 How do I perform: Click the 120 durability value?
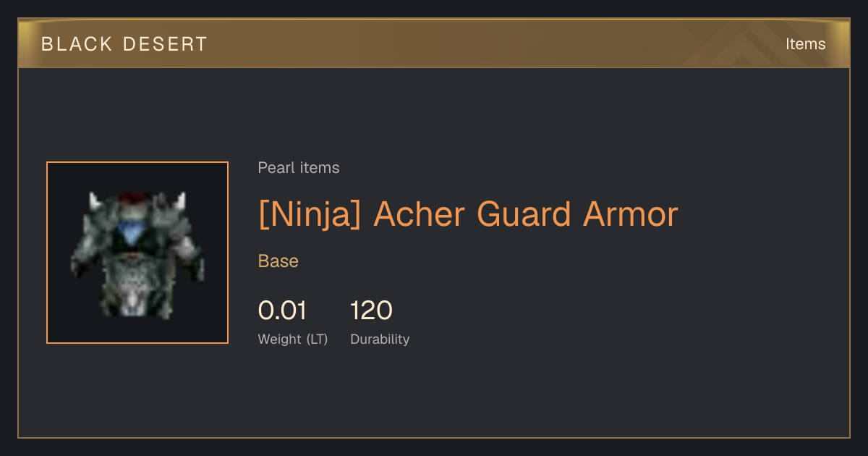coord(371,311)
